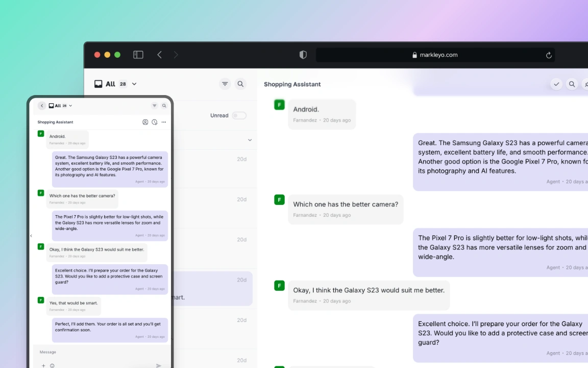This screenshot has height=368, width=588.
Task: Open the emoji picker in the phone composer
Action: coord(52,365)
